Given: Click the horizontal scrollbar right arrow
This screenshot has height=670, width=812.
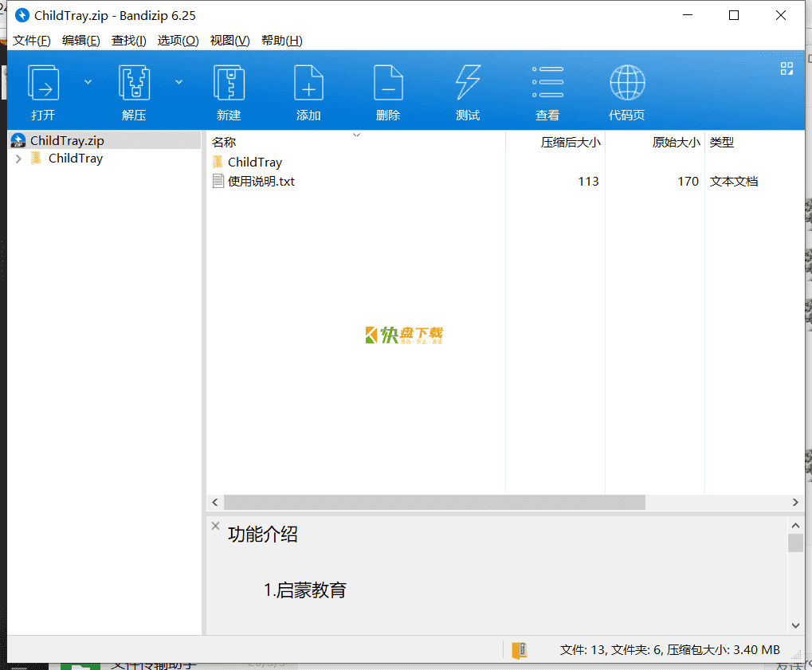Looking at the screenshot, I should [795, 502].
